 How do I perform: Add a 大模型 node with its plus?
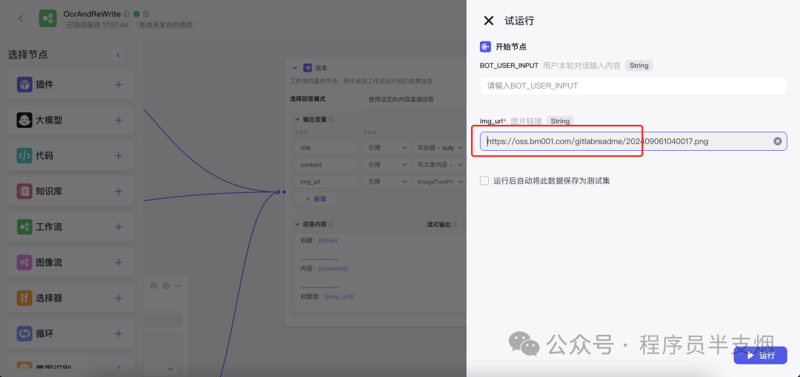(118, 120)
